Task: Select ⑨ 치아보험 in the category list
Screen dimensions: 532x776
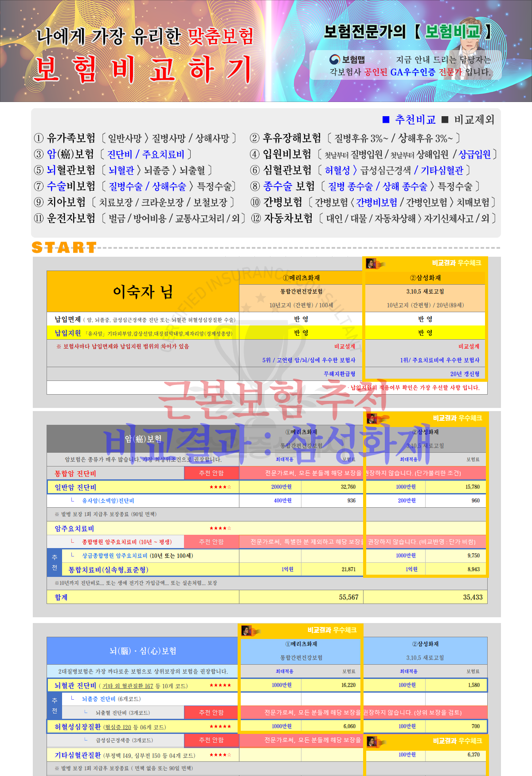Action: point(60,202)
